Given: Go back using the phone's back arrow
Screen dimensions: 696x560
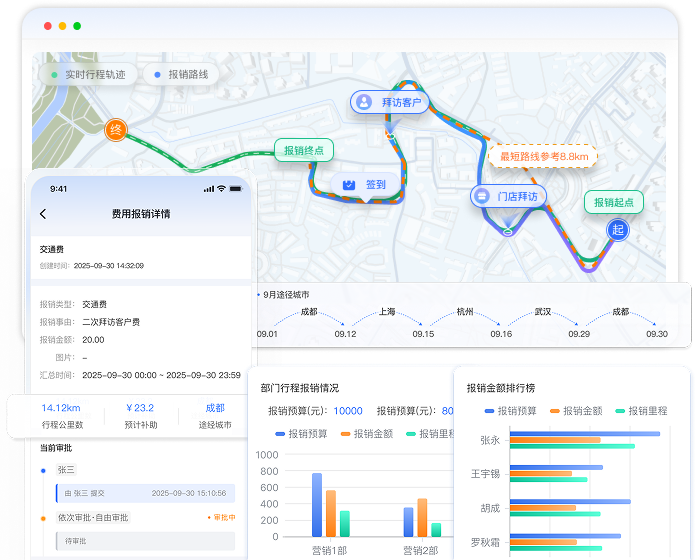Looking at the screenshot, I should 43,214.
